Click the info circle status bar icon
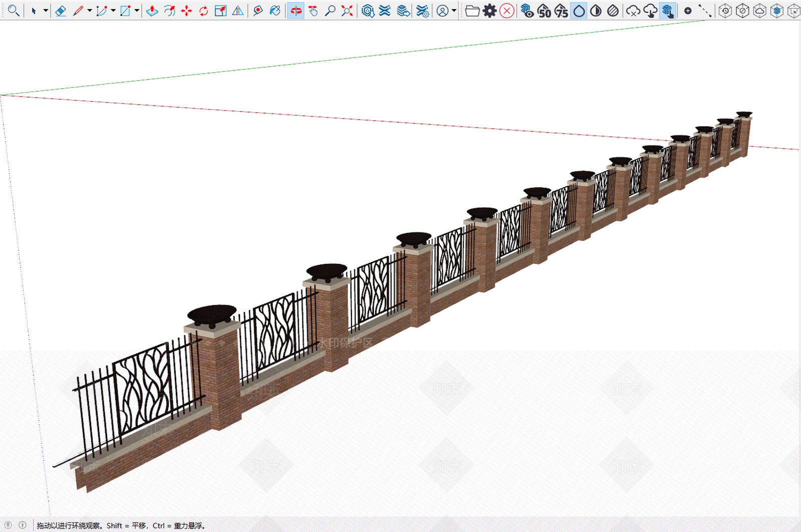Image resolution: width=801 pixels, height=532 pixels. 23,525
